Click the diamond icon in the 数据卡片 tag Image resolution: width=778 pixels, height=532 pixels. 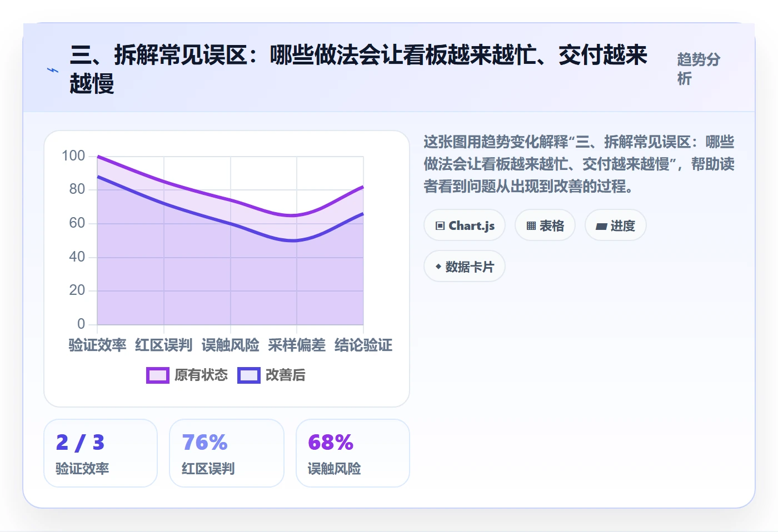(438, 267)
